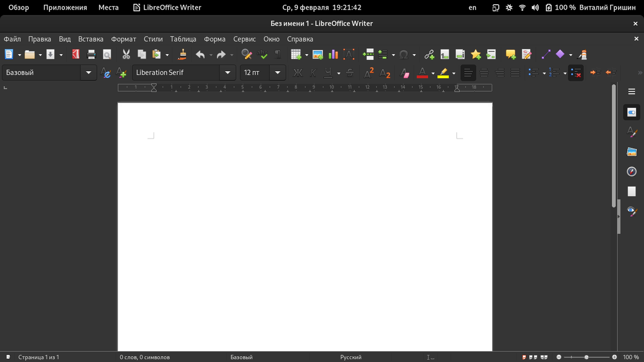Viewport: 644px width, 362px height.
Task: Open sidebar Navigator panel
Action: [632, 172]
